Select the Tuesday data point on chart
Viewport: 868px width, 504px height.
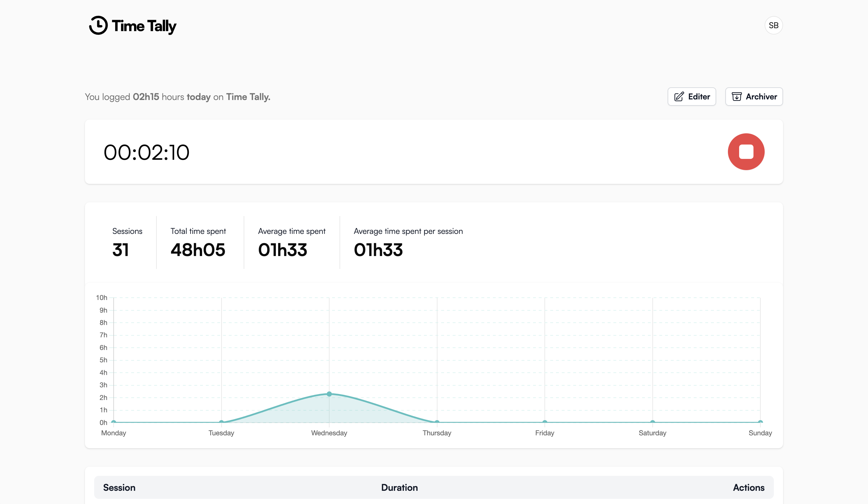[222, 422]
